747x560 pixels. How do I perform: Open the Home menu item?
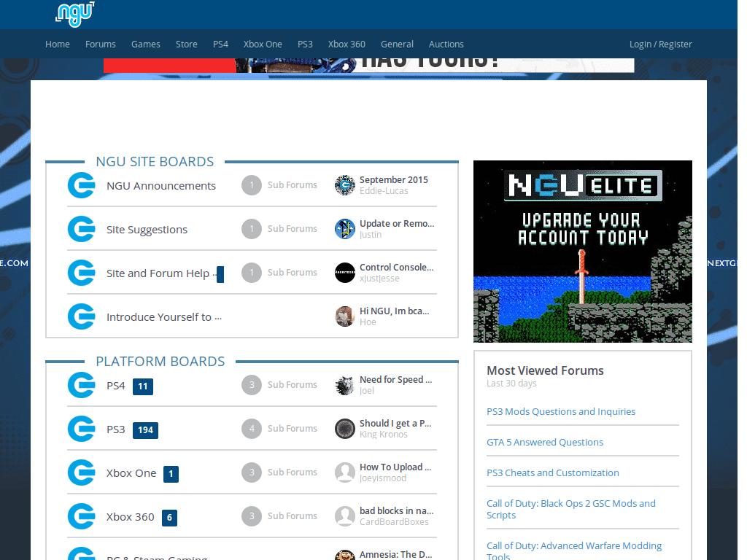pos(58,44)
